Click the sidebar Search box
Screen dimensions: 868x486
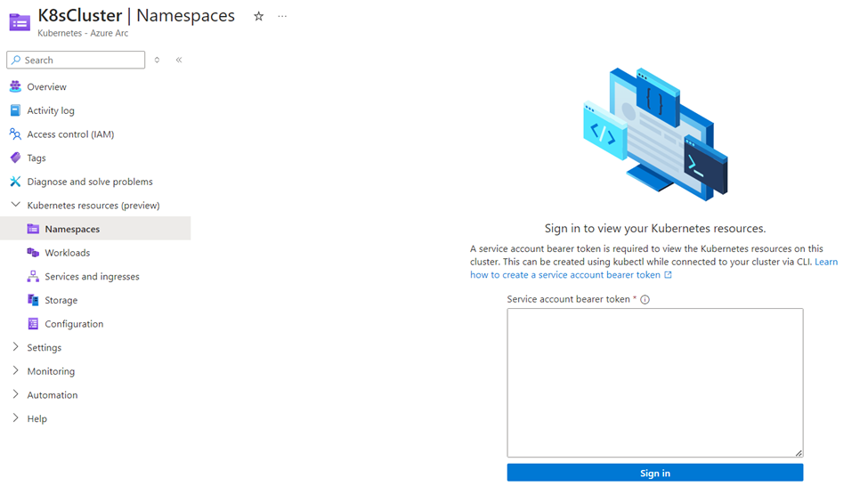coord(76,60)
